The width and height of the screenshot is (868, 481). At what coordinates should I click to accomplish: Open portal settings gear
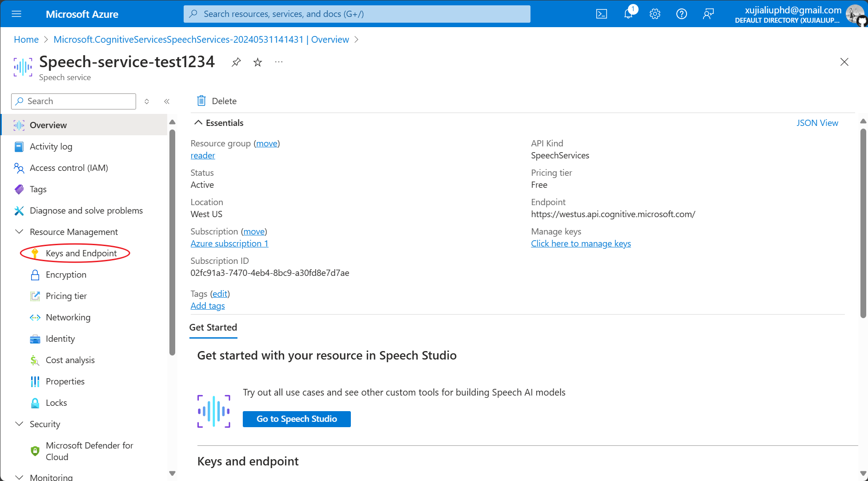[655, 14]
